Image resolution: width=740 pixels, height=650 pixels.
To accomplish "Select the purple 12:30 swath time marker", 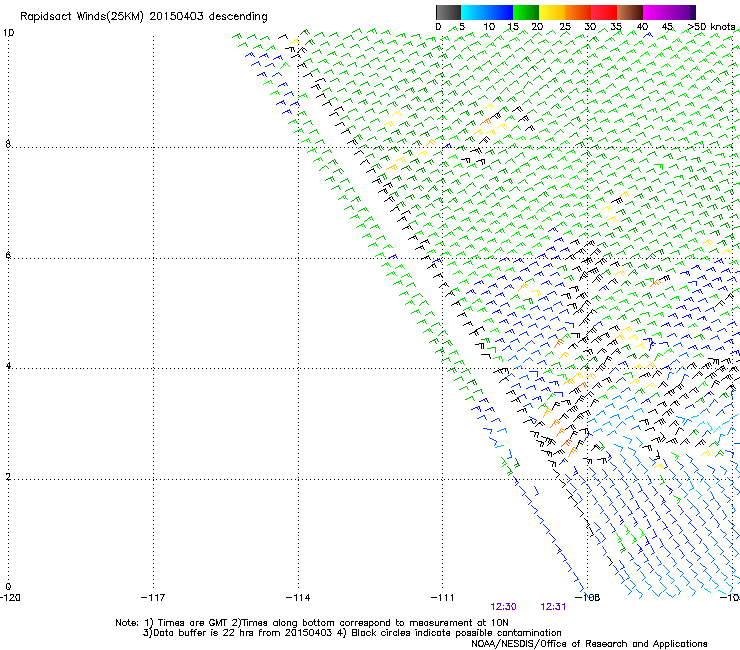I will [503, 607].
